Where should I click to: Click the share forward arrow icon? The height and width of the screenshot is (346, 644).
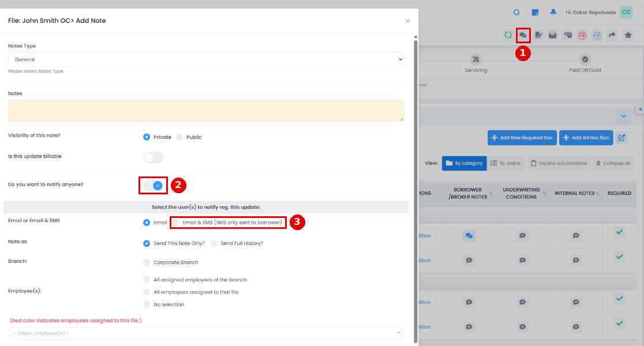[612, 35]
